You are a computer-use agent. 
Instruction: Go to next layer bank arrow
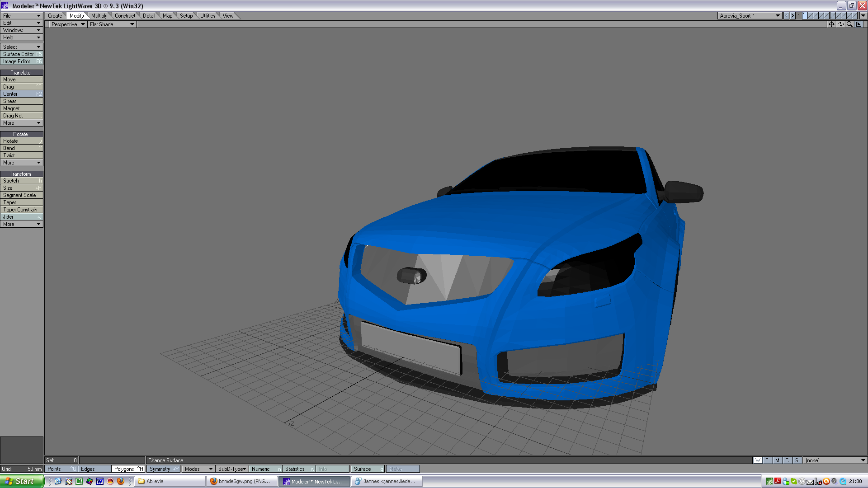pos(792,15)
